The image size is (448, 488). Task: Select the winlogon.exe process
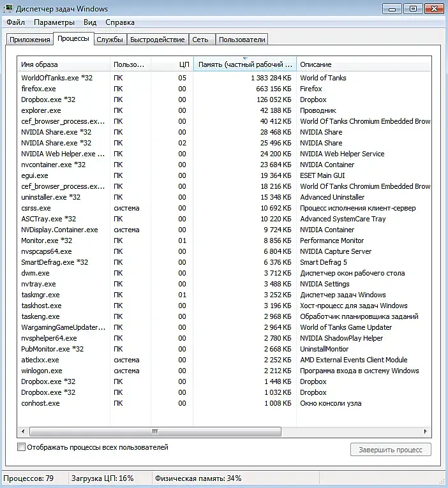(224, 371)
